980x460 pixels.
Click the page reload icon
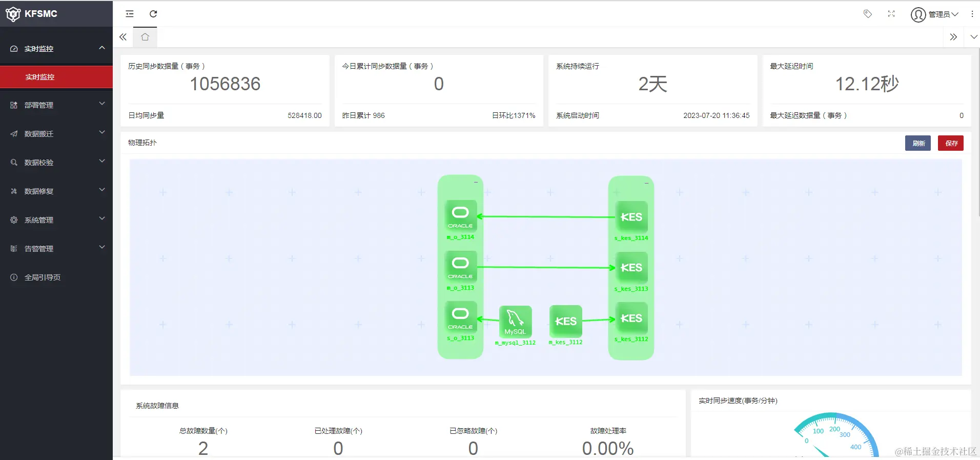153,14
